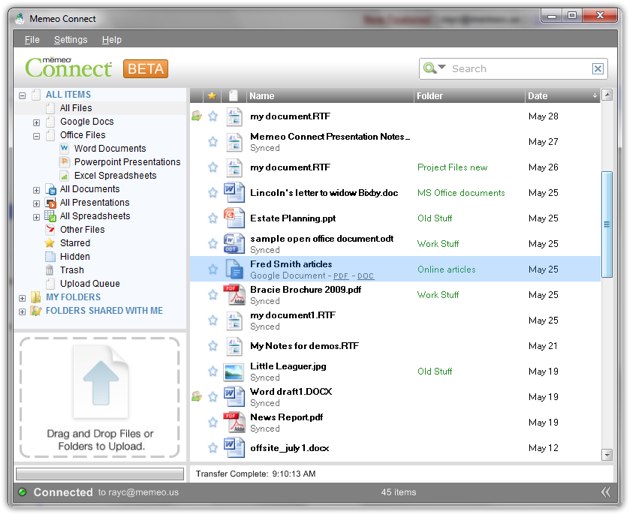The width and height of the screenshot is (630, 515).
Task: Expand the Google Docs tree node
Action: click(x=36, y=122)
